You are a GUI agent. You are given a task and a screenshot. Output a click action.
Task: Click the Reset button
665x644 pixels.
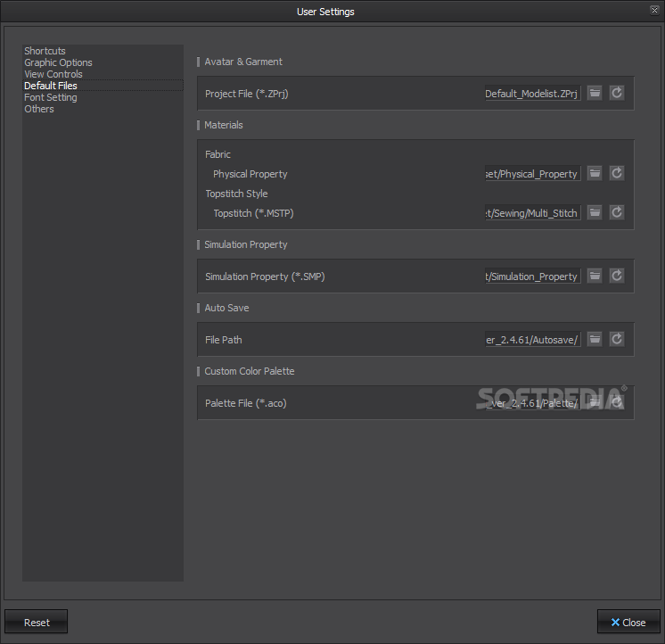[x=36, y=622]
